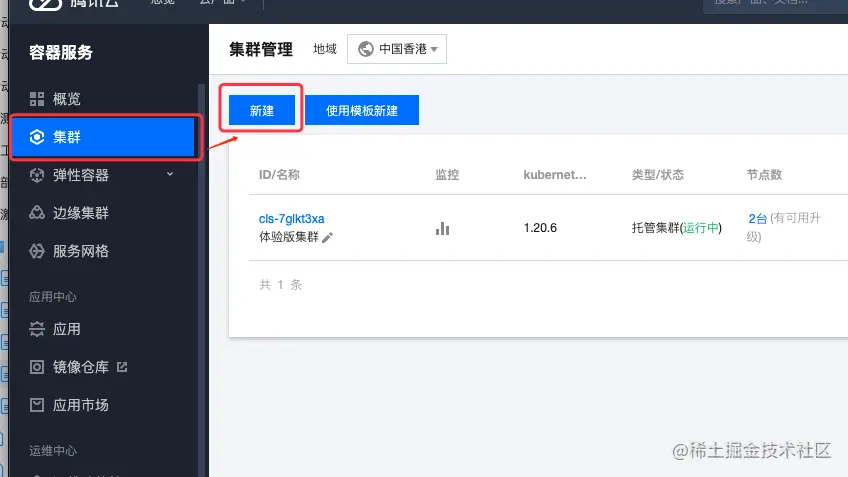
Task: Click the sidebar vertical scrollbar
Action: [202, 280]
